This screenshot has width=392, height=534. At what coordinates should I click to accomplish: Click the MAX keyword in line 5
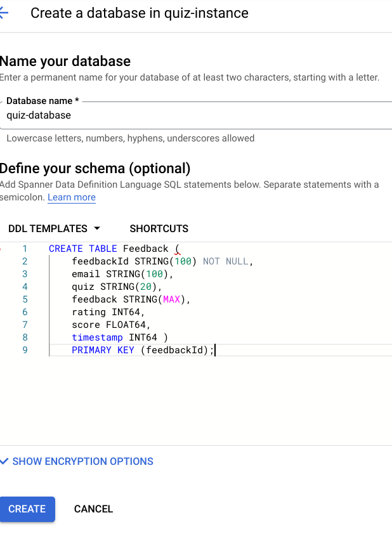tap(171, 299)
